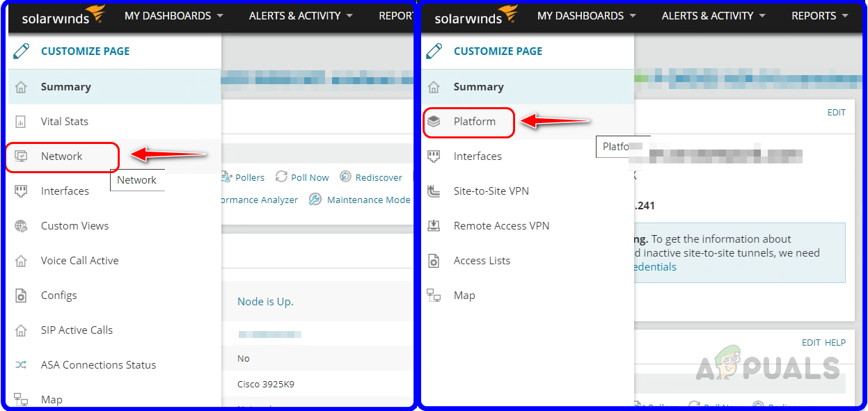The image size is (868, 411).
Task: Click the Map icon in the left sidebar
Action: pyautogui.click(x=21, y=400)
